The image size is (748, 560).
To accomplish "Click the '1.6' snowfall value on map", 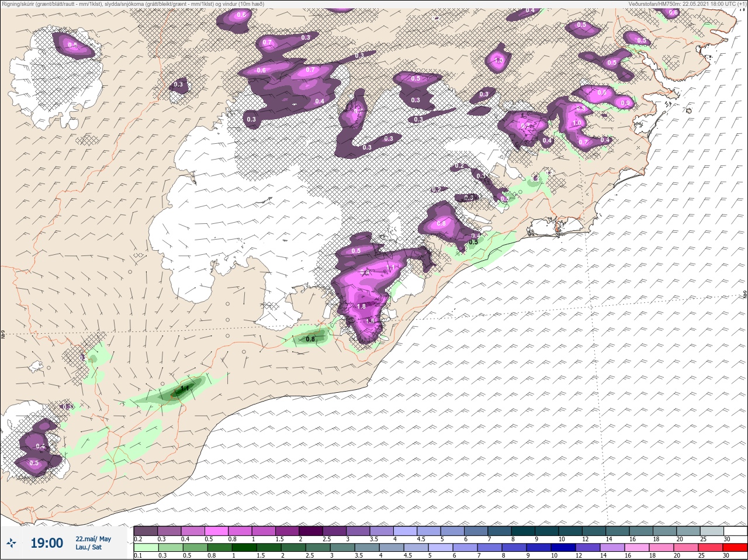I will click(370, 321).
